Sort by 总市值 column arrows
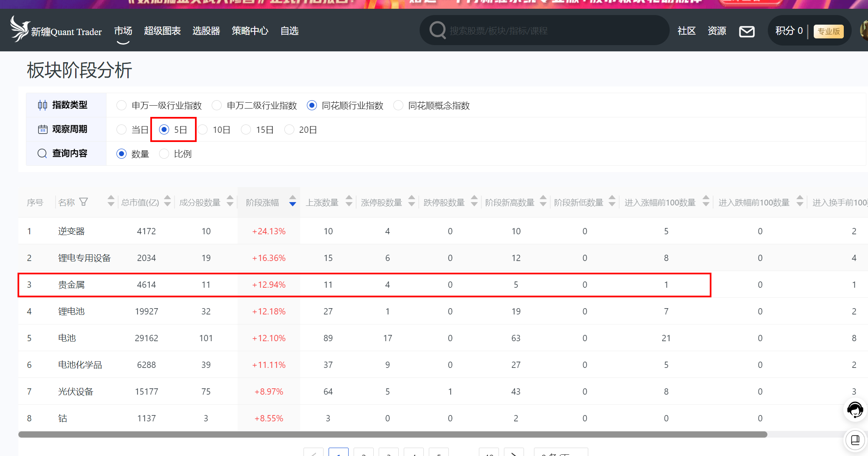This screenshot has height=456, width=868. (x=167, y=201)
